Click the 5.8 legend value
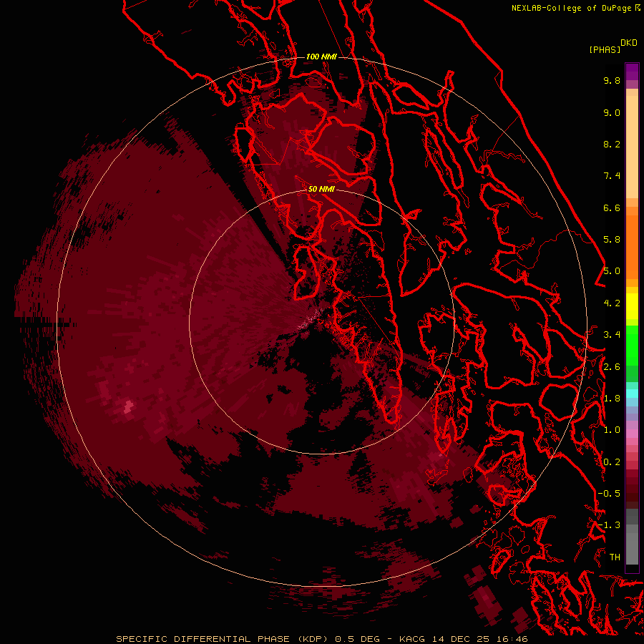 tap(612, 240)
